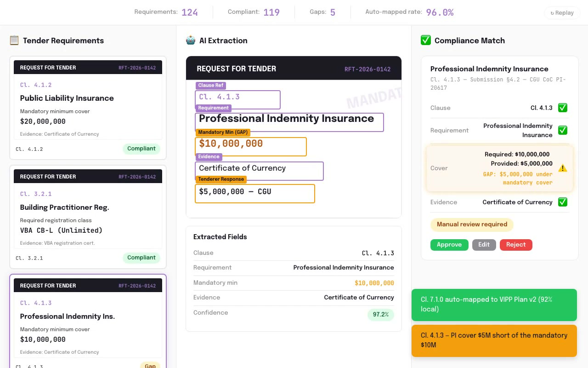Click the green check icon beside Compliance Match
Screen dimensions: 588x368
click(x=426, y=40)
